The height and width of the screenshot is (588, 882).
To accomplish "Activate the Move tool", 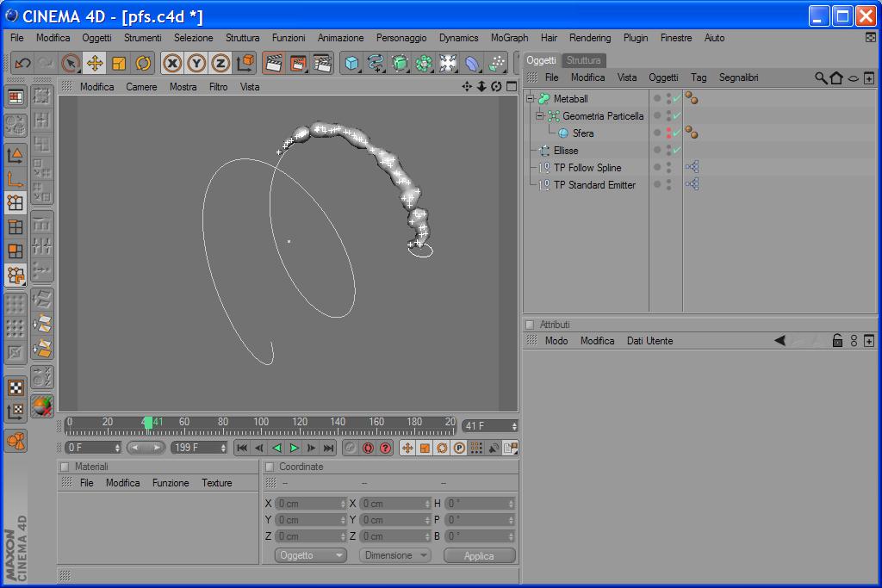I will coord(95,64).
